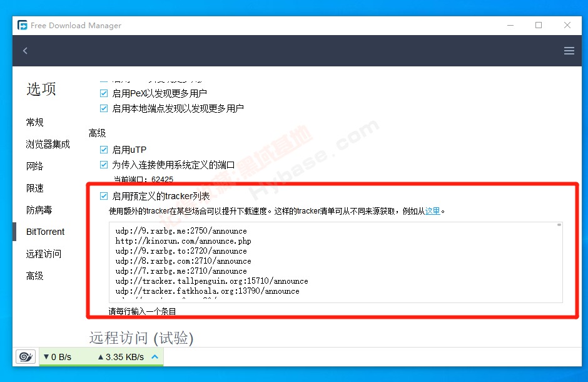
Task: Click the 请每行输入一个条目 hint text
Action: click(142, 311)
